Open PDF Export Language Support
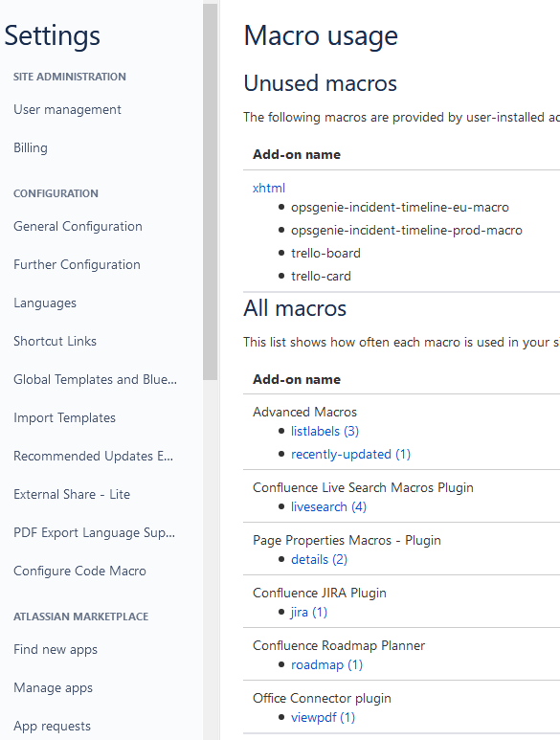The image size is (560, 740). pos(95,532)
